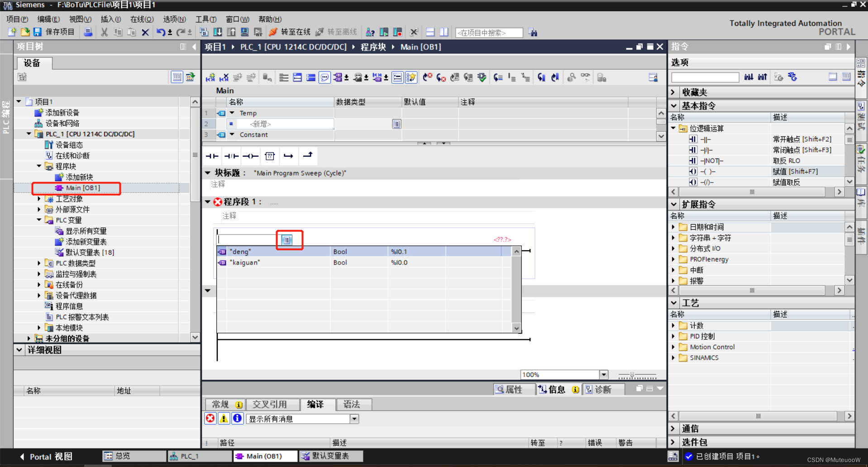This screenshot has width=868, height=467.
Task: Open 默认变量表 in the bottom taskbar
Action: click(330, 456)
